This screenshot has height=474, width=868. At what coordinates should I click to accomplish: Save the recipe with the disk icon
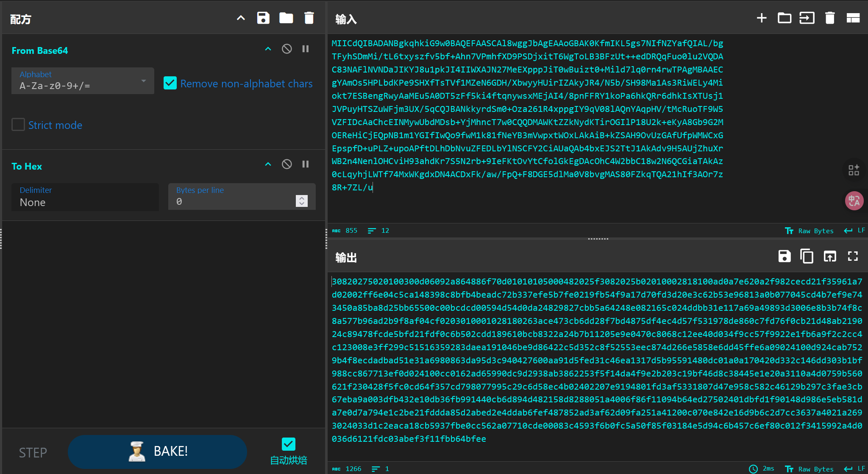[x=263, y=18]
